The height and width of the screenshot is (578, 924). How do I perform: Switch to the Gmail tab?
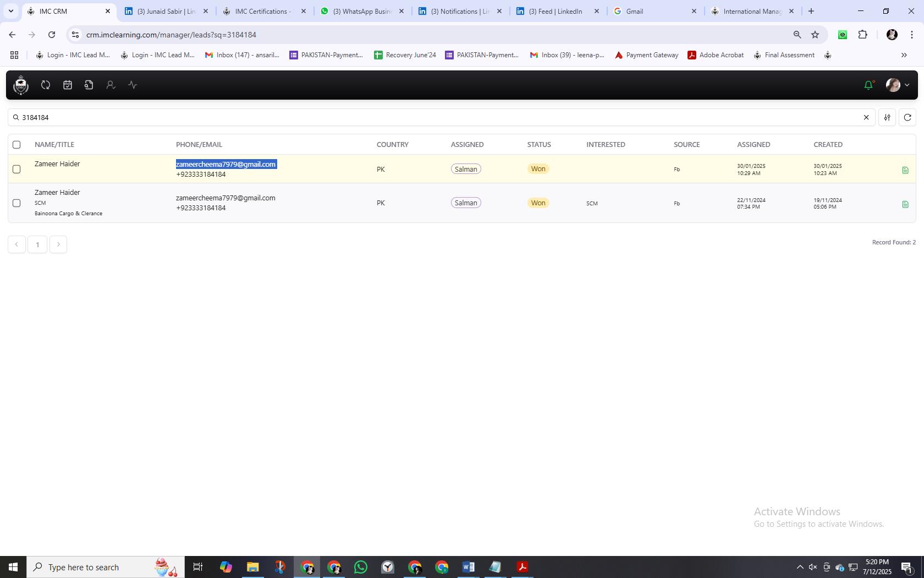(656, 11)
